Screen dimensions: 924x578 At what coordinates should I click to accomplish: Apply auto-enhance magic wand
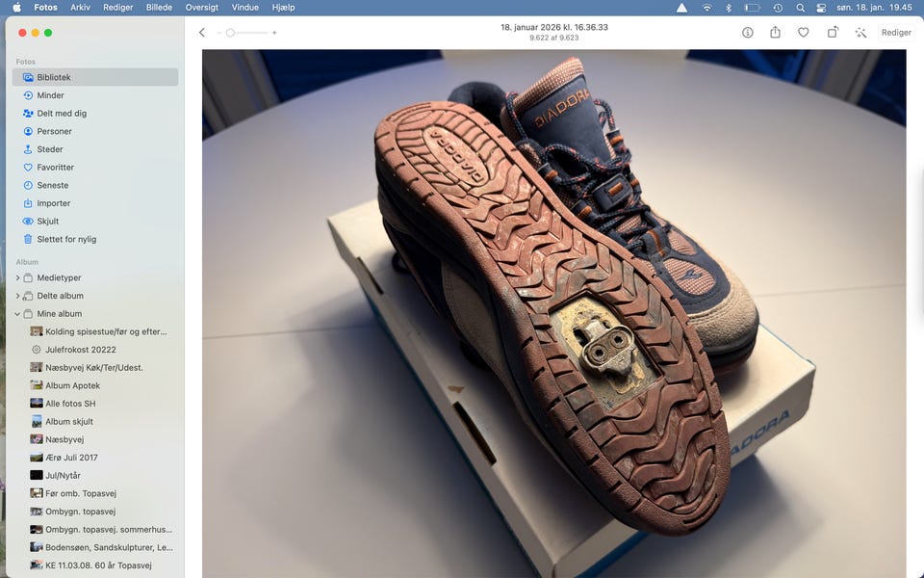tap(860, 33)
